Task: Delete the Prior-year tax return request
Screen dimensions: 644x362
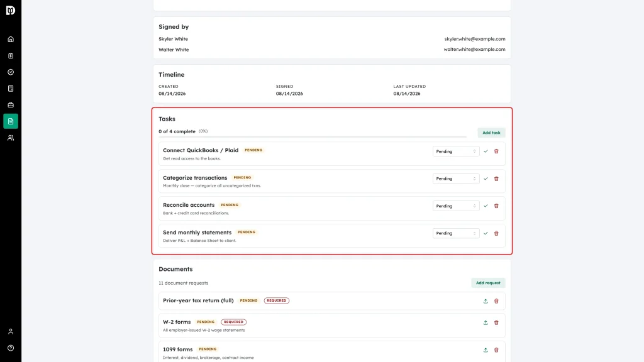Action: click(496, 301)
